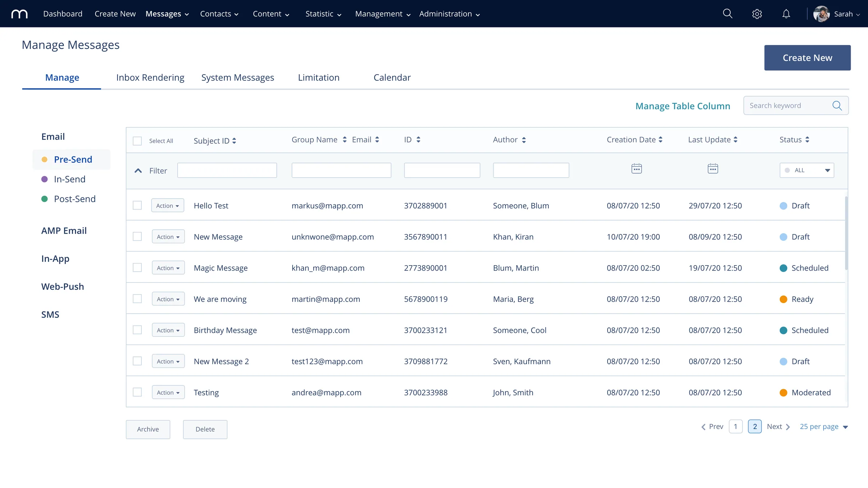Expand the Messages navigation menu
The width and height of the screenshot is (868, 488).
coord(167,14)
